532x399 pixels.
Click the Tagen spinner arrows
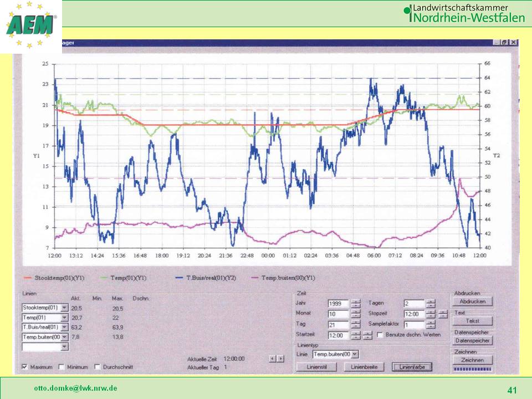tap(431, 304)
